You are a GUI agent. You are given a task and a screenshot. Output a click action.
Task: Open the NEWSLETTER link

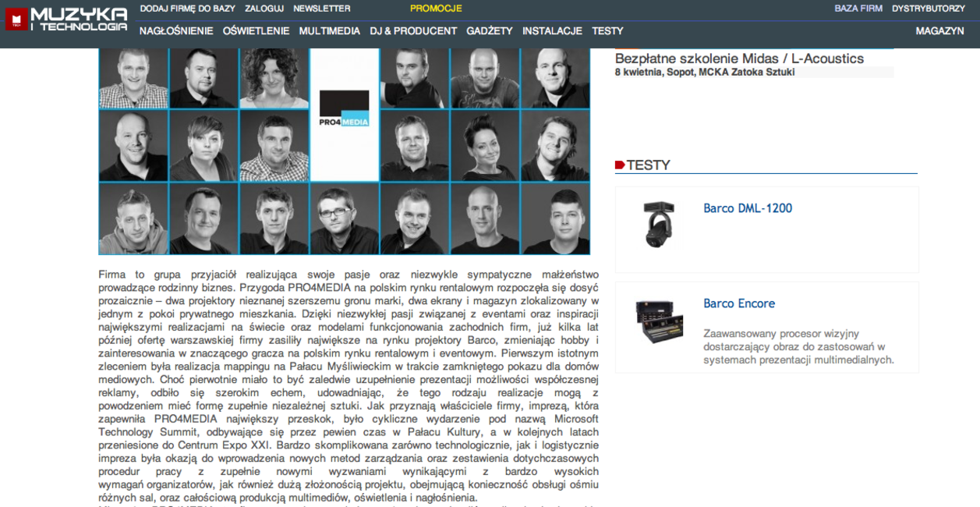[x=322, y=9]
